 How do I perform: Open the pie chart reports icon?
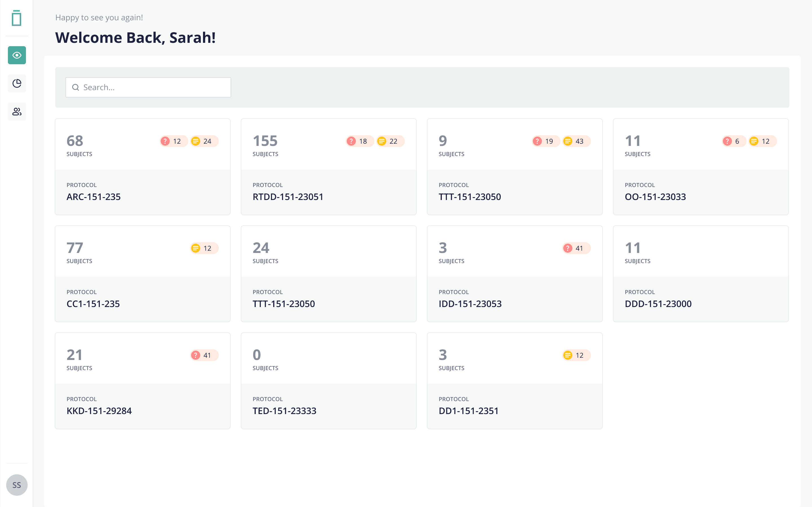pyautogui.click(x=17, y=83)
